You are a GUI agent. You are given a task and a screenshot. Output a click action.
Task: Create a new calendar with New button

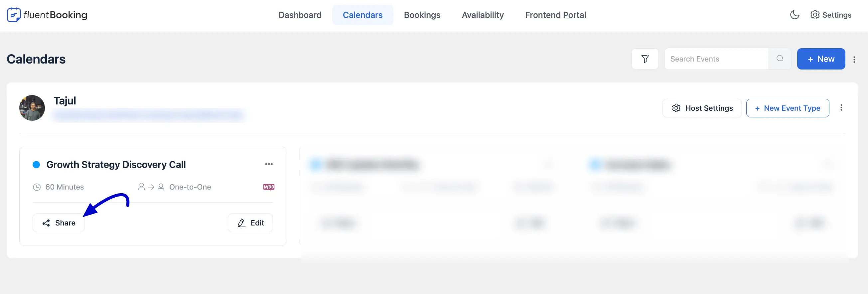click(821, 59)
